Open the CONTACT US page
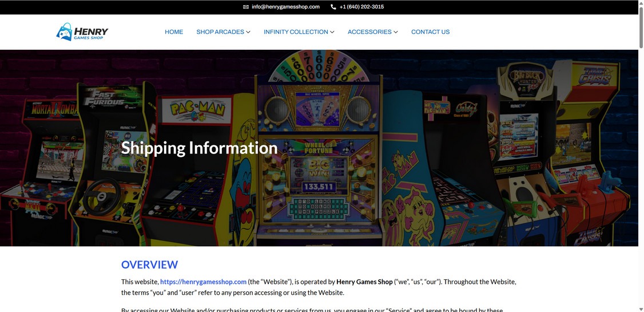The height and width of the screenshot is (312, 644). point(431,31)
